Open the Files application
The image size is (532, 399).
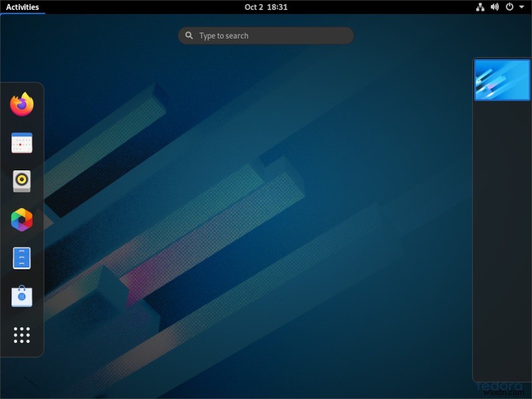pos(22,258)
